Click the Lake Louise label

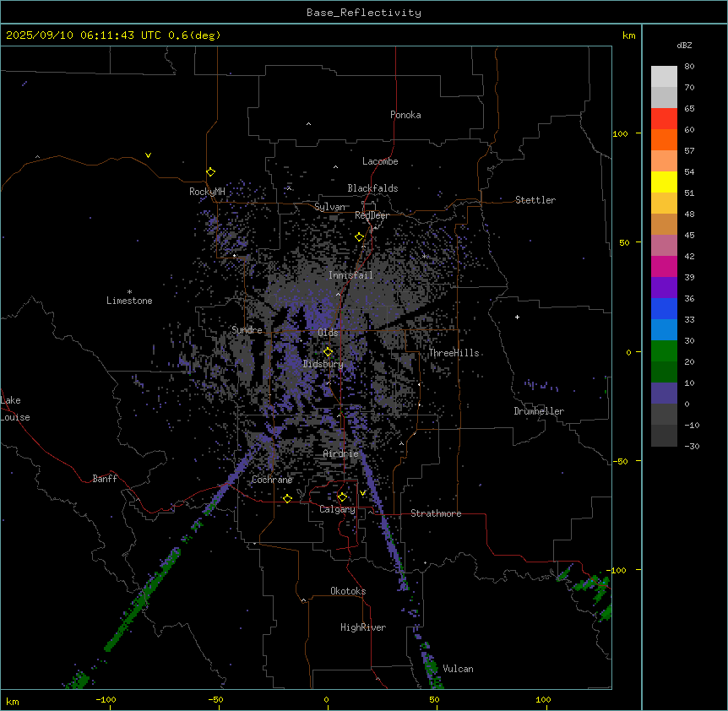[x=14, y=409]
